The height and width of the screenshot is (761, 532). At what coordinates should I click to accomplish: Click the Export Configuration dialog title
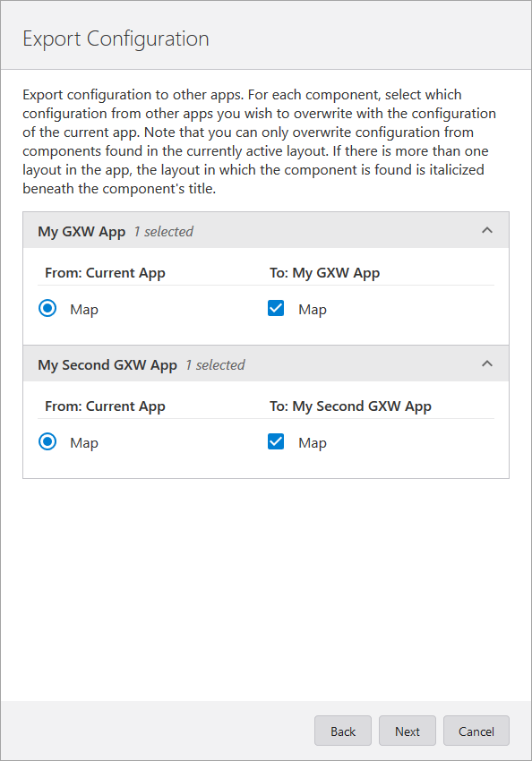coord(116,38)
